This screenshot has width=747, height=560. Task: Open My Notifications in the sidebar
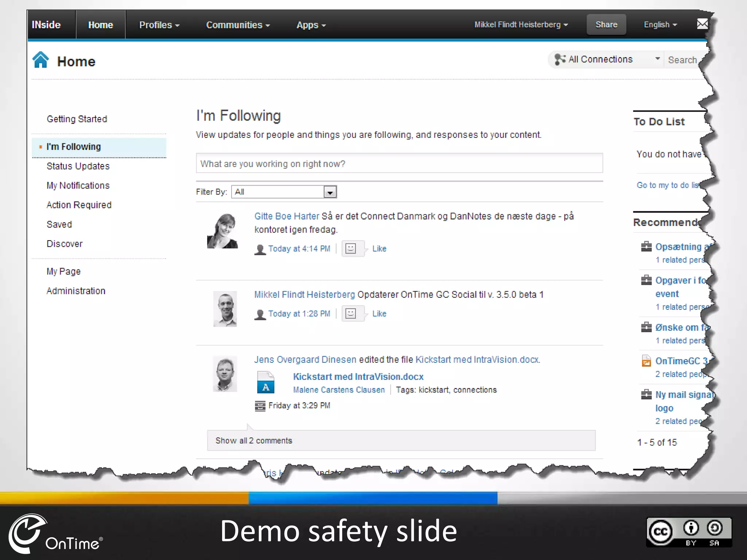pos(78,186)
